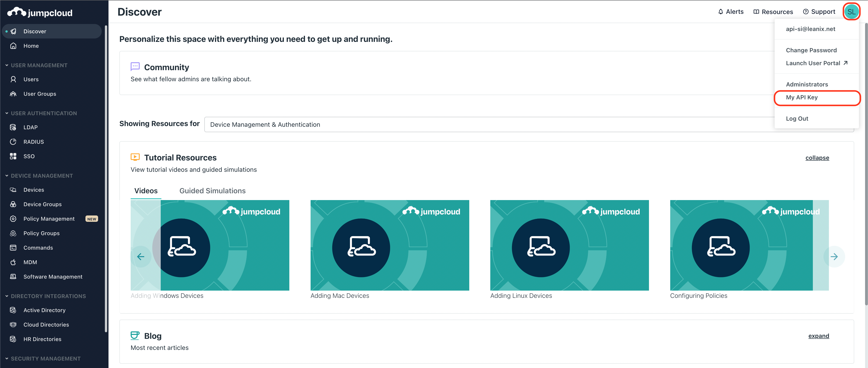Open Adding Mac Devices video thumbnail
Screen dimensions: 868x368
pyautogui.click(x=389, y=245)
